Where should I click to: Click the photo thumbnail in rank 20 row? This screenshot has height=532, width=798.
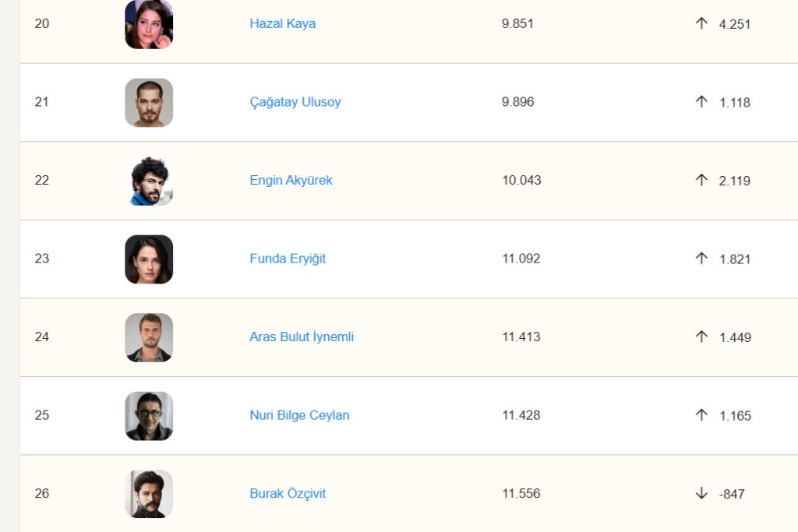pyautogui.click(x=149, y=24)
